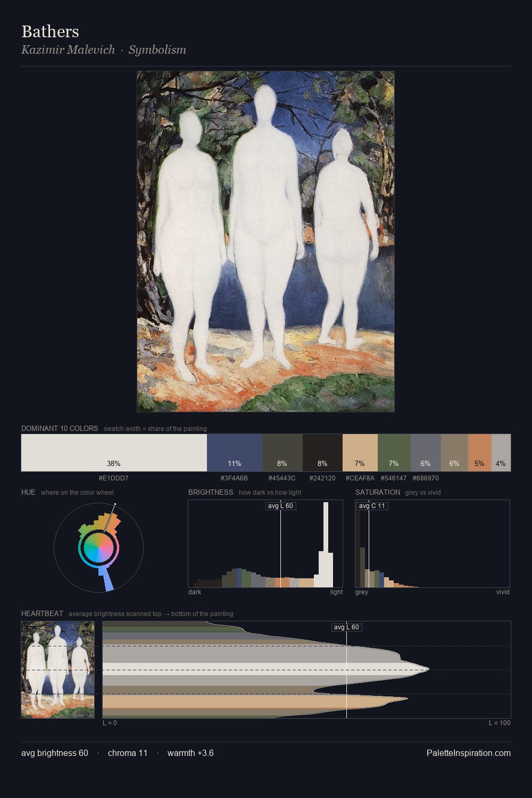Click the #45443C hex code label
Screen dimensions: 532x798
coord(282,478)
